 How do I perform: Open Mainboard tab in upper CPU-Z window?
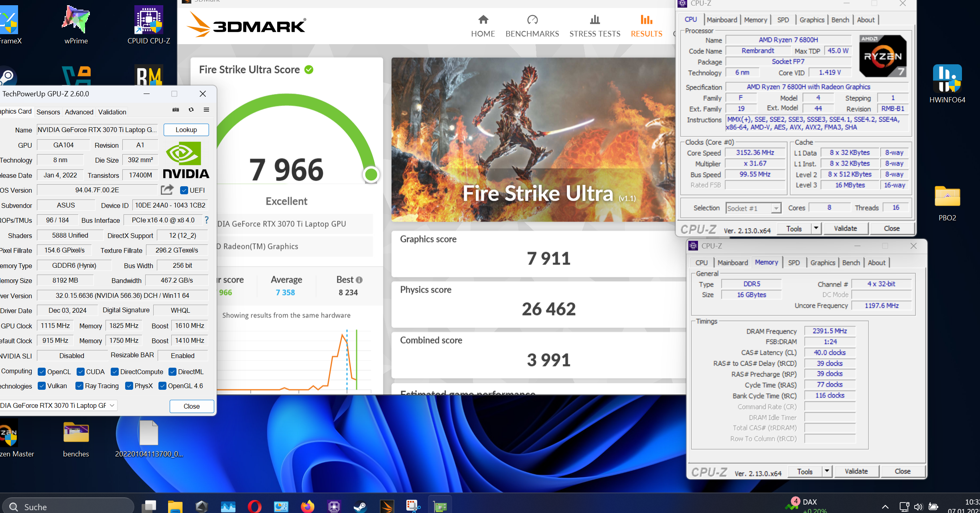coord(722,20)
